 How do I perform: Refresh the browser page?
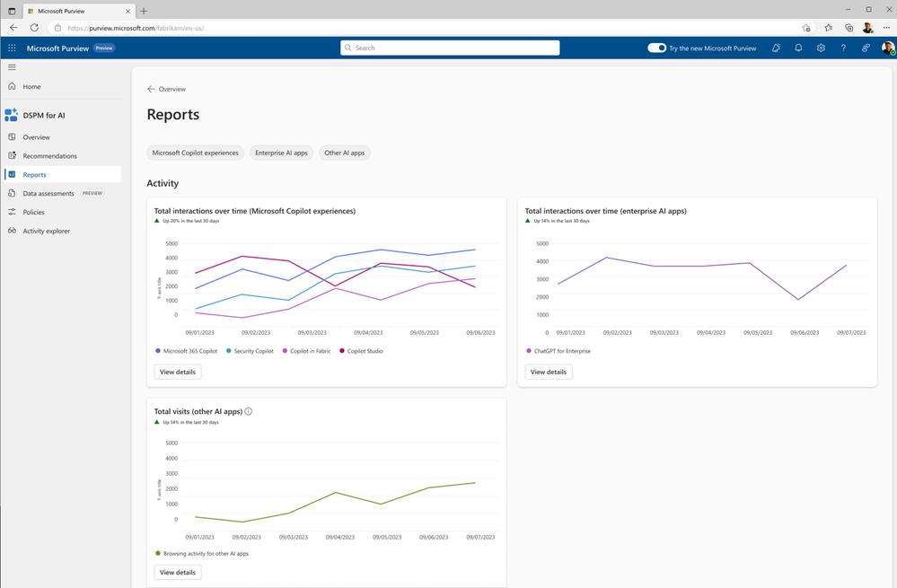(34, 28)
